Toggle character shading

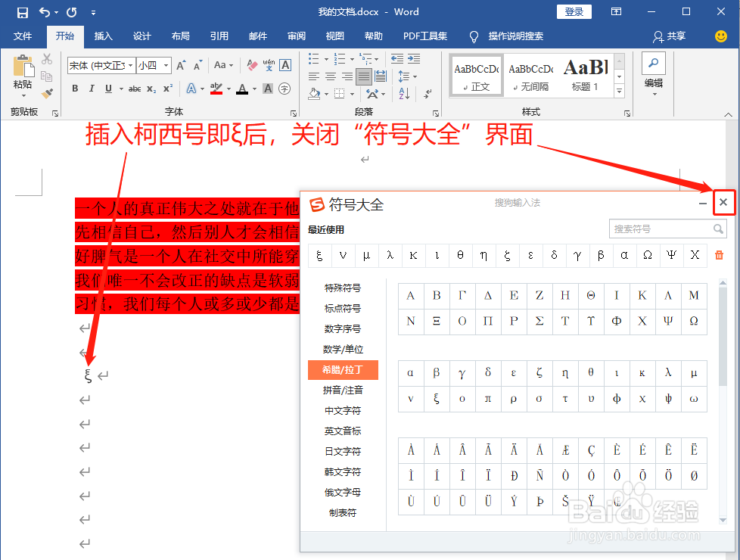[x=268, y=89]
